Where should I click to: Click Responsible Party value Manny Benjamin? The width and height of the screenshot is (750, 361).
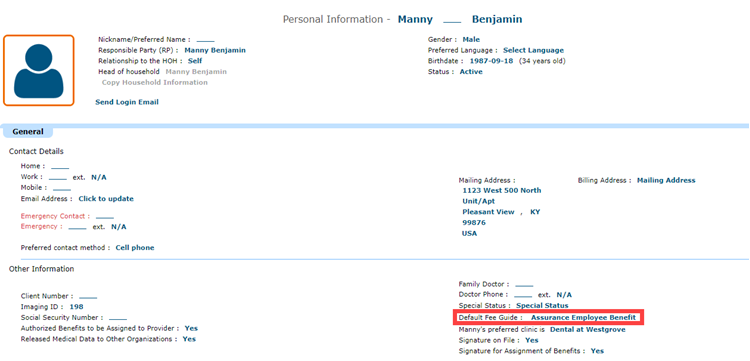coord(215,50)
